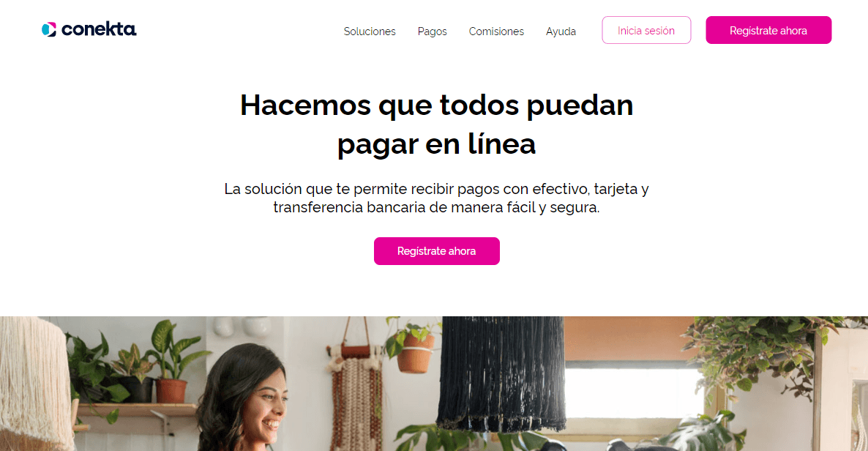Viewport: 868px width, 451px height.
Task: Go to the Pagos section
Action: point(432,31)
